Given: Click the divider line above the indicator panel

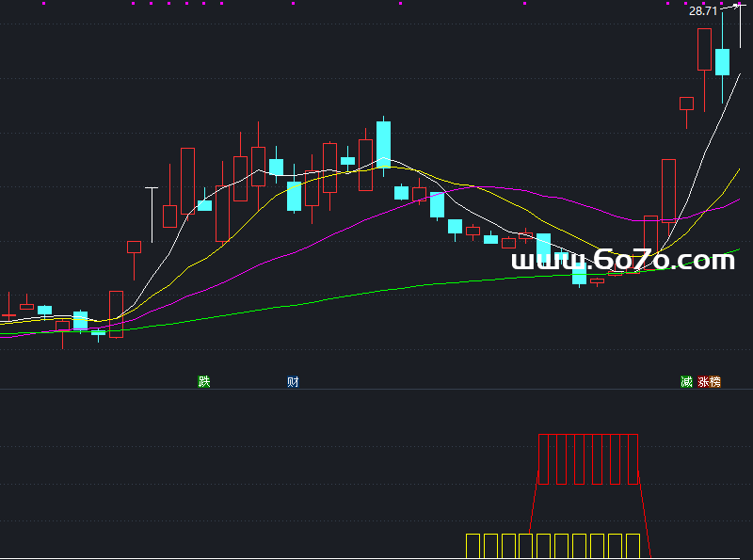Looking at the screenshot, I should [376, 390].
